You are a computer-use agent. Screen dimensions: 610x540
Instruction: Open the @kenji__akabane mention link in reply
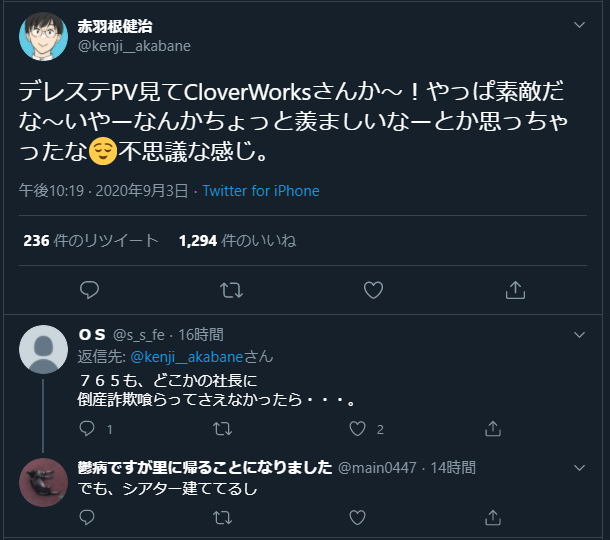pos(187,357)
